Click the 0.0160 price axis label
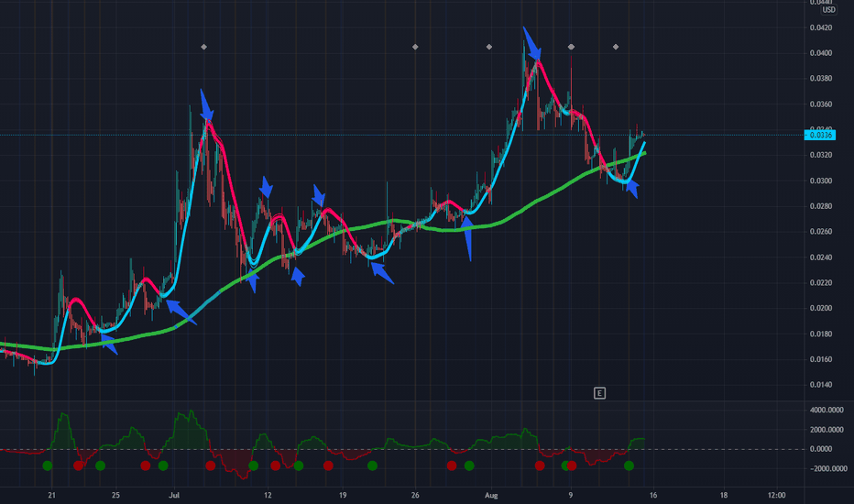Screen dimensions: 854x504 tap(821, 359)
